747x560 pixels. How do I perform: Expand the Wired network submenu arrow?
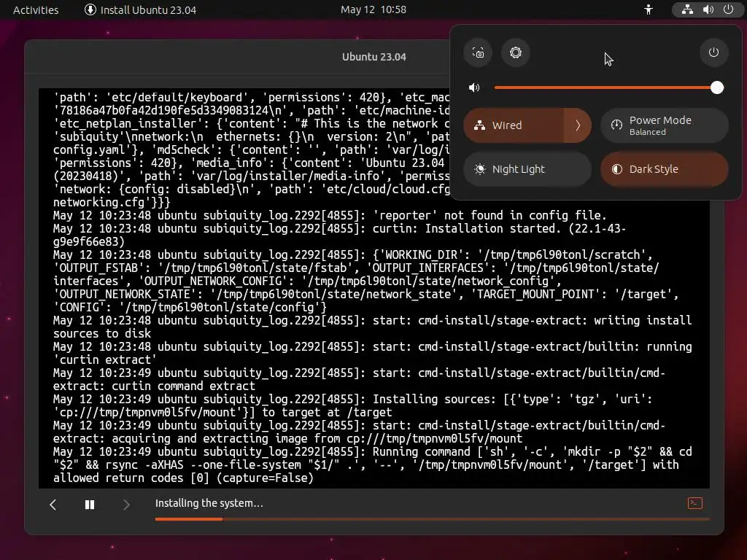pos(578,125)
